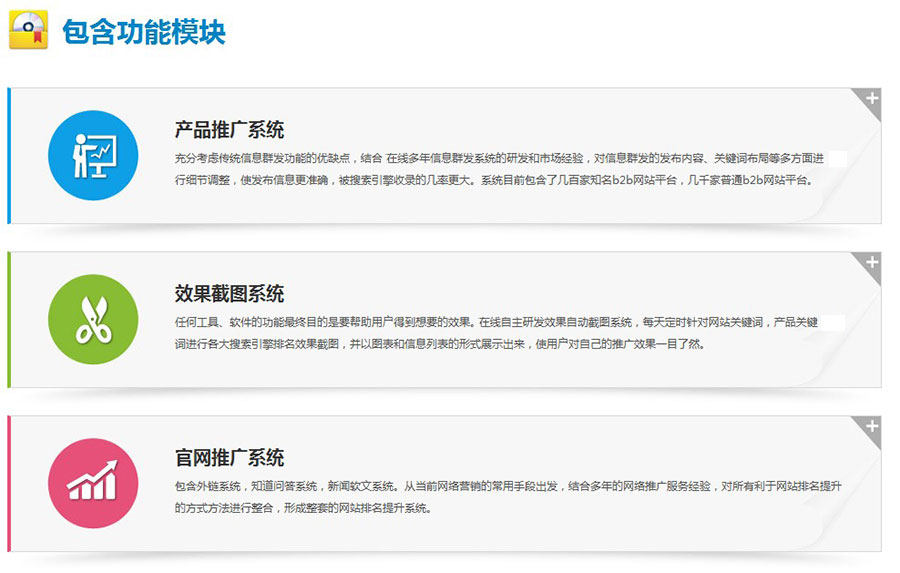Image resolution: width=900 pixels, height=573 pixels.
Task: Expand the 产品推广系统 card with its plus corner
Action: pos(871,98)
